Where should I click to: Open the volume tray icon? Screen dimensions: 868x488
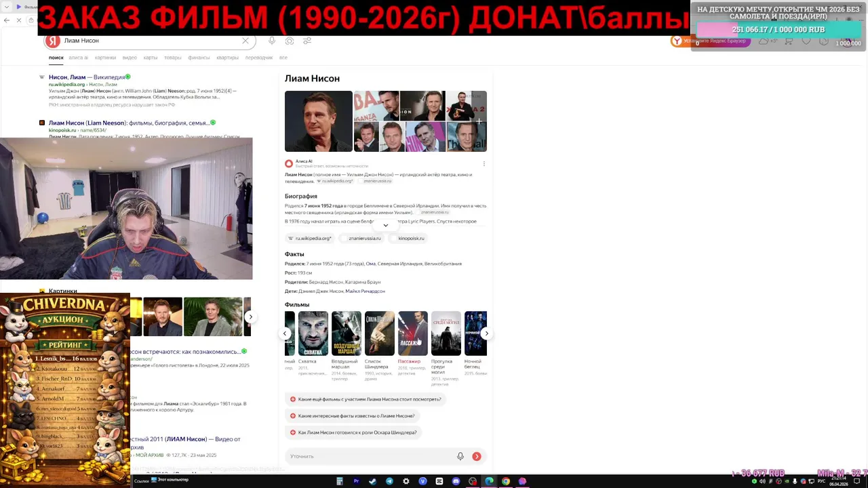762,481
